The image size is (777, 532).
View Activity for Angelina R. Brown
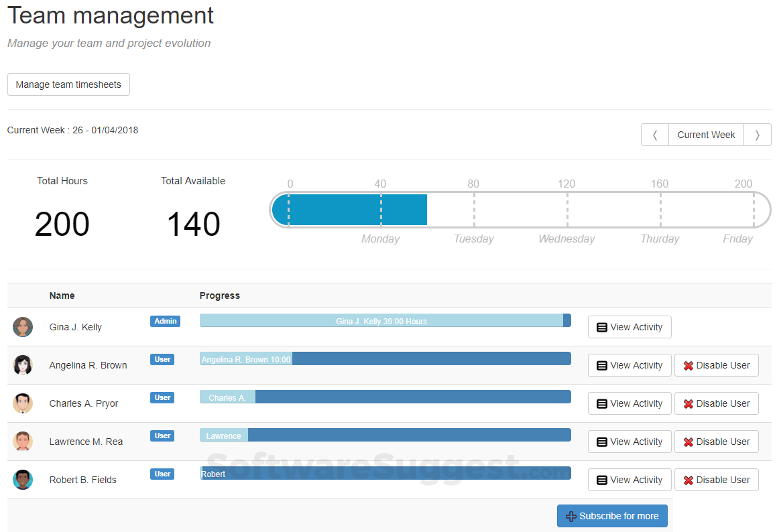click(x=630, y=365)
